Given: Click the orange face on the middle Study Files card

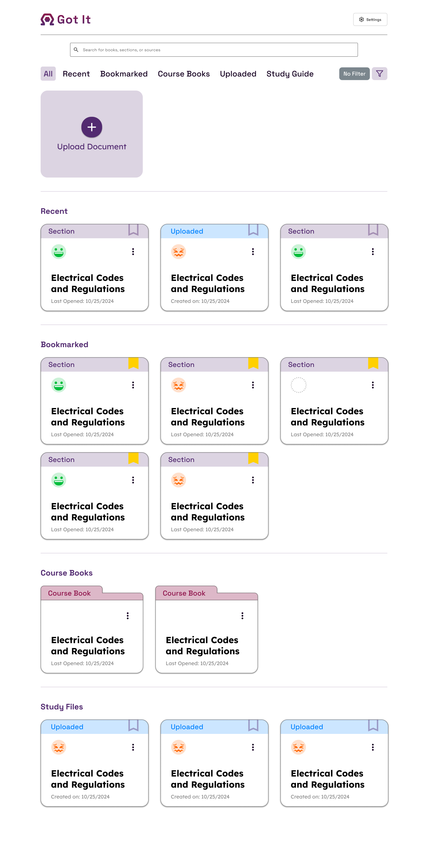Looking at the screenshot, I should click(178, 747).
